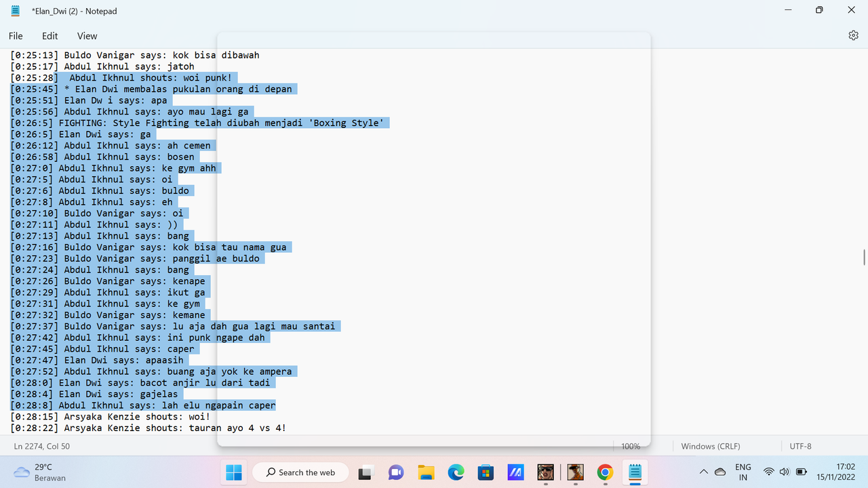Launch Microsoft Edge from the taskbar
Image resolution: width=868 pixels, height=488 pixels.
coord(456,472)
